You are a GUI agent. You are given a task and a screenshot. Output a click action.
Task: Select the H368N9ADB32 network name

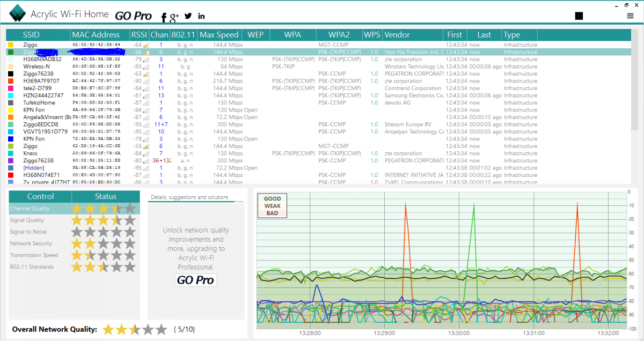click(42, 60)
